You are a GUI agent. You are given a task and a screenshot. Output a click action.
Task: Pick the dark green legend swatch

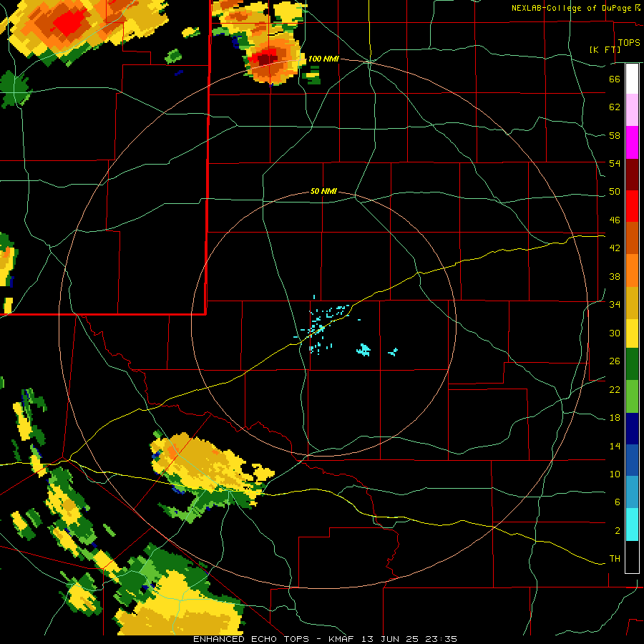point(632,364)
